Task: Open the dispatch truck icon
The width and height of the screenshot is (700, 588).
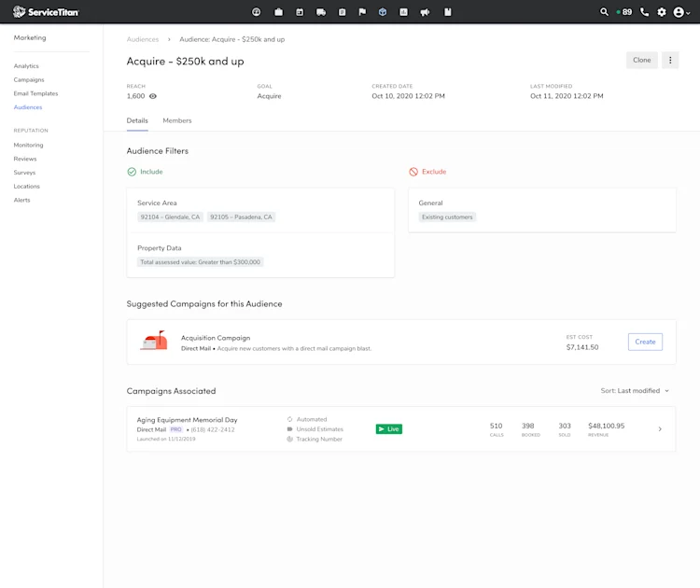Action: tap(321, 12)
